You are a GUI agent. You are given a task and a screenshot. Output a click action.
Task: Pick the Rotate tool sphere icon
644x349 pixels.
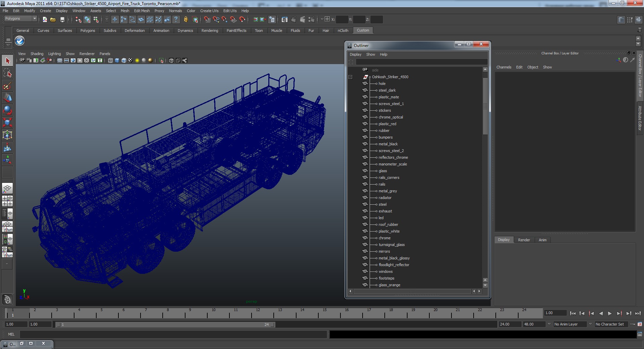7,110
